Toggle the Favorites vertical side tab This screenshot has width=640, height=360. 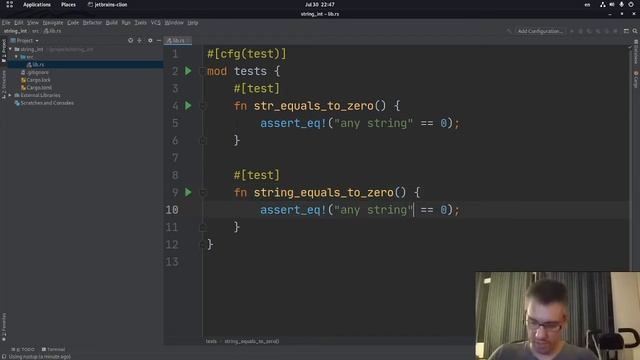4,327
